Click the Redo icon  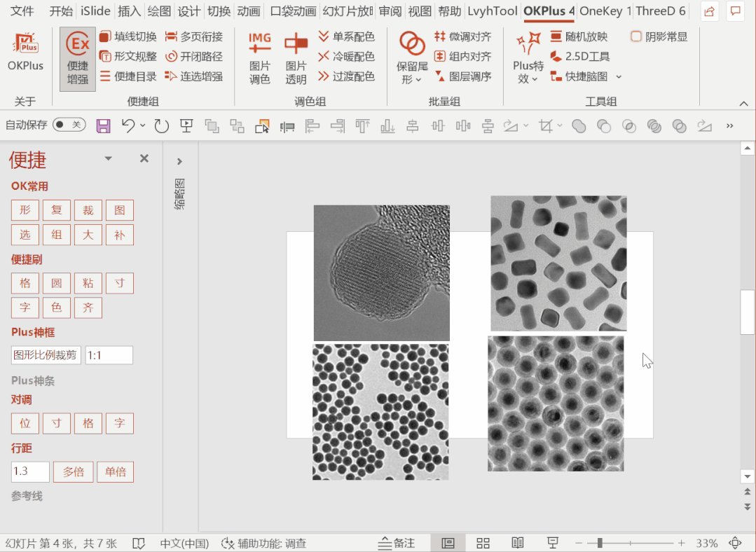point(161,126)
